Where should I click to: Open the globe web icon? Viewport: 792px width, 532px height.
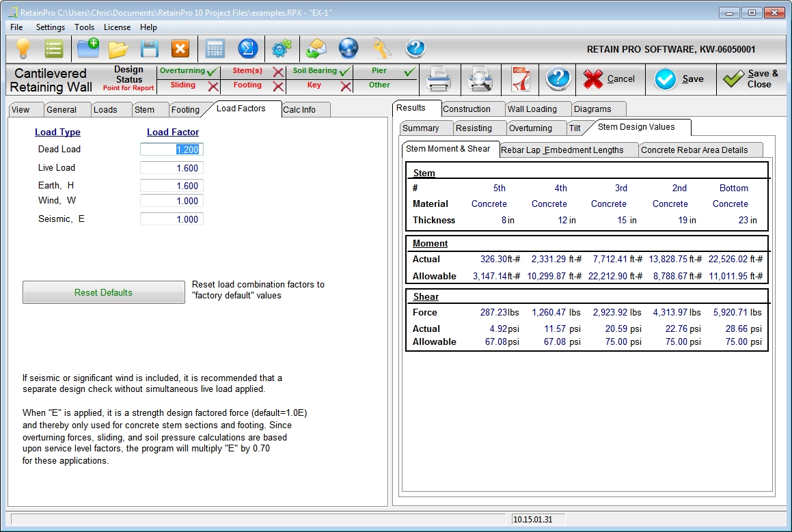pyautogui.click(x=349, y=49)
